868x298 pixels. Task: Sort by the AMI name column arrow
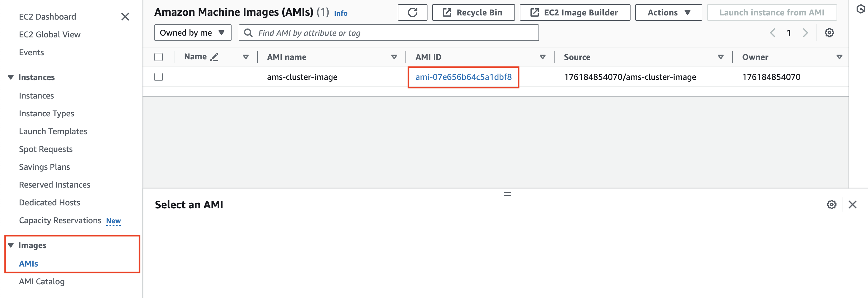coord(394,57)
